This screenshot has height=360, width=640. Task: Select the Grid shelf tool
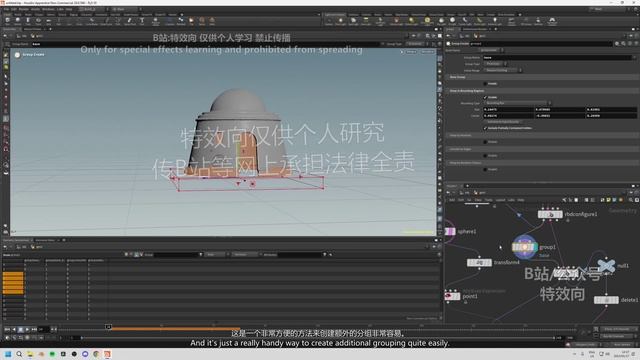pyautogui.click(x=48, y=20)
